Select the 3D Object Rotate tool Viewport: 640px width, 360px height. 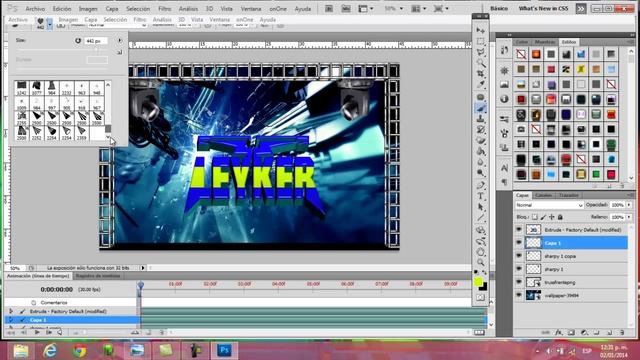tap(481, 231)
